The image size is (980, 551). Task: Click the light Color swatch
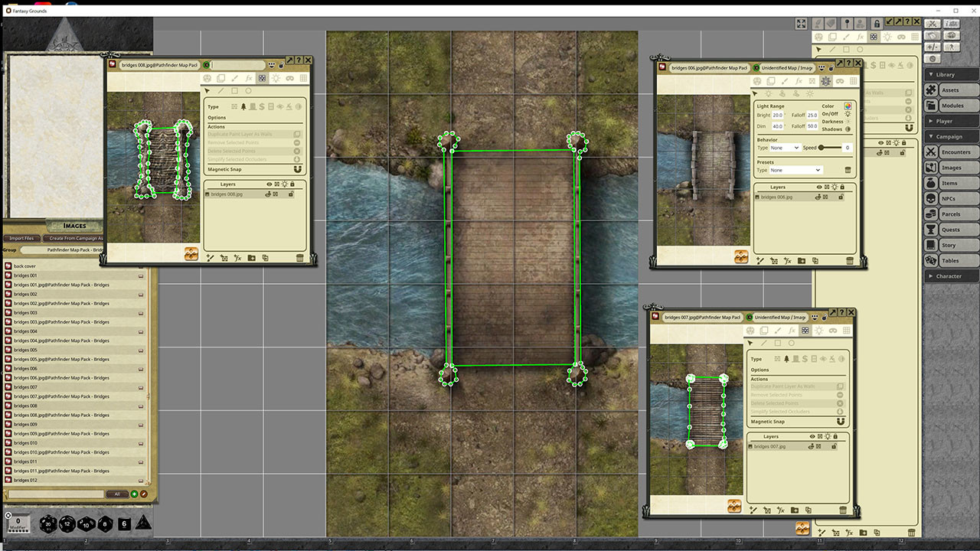[x=848, y=106]
